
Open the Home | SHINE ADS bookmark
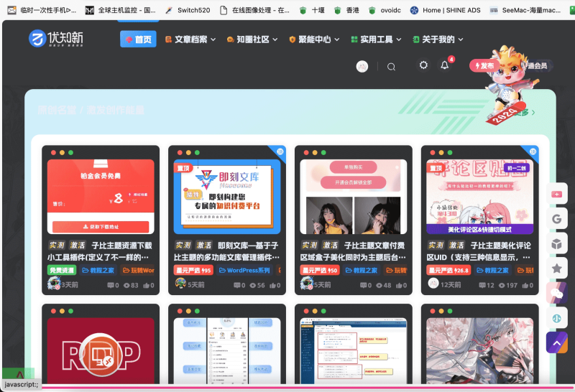pos(445,10)
